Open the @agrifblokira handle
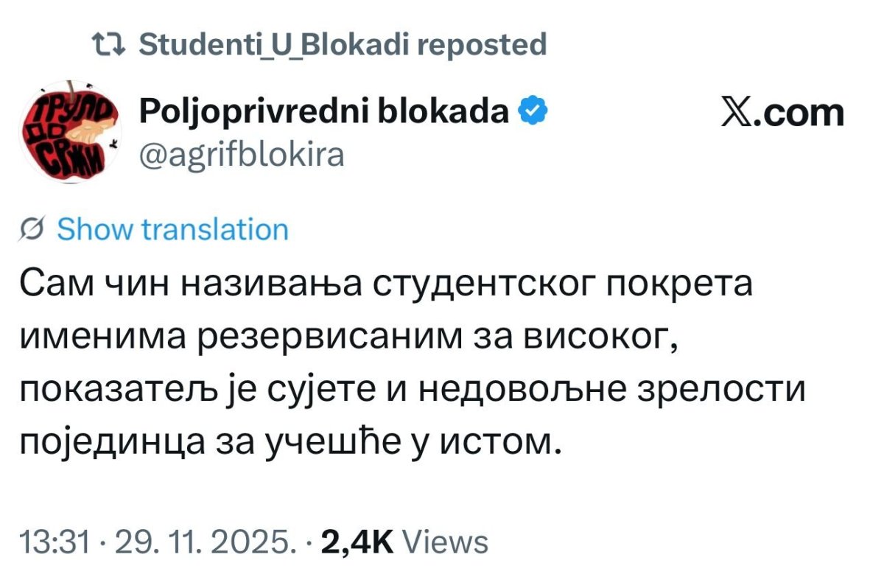 (x=242, y=155)
